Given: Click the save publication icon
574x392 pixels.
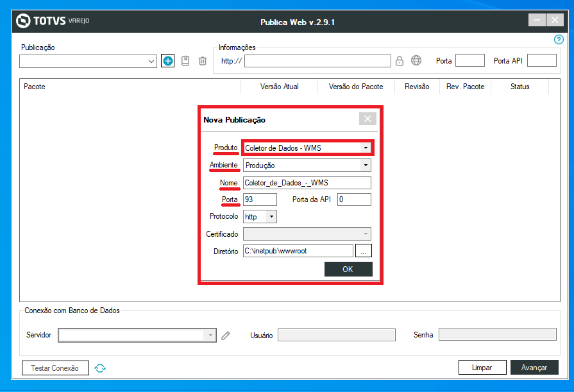Looking at the screenshot, I should pyautogui.click(x=185, y=61).
